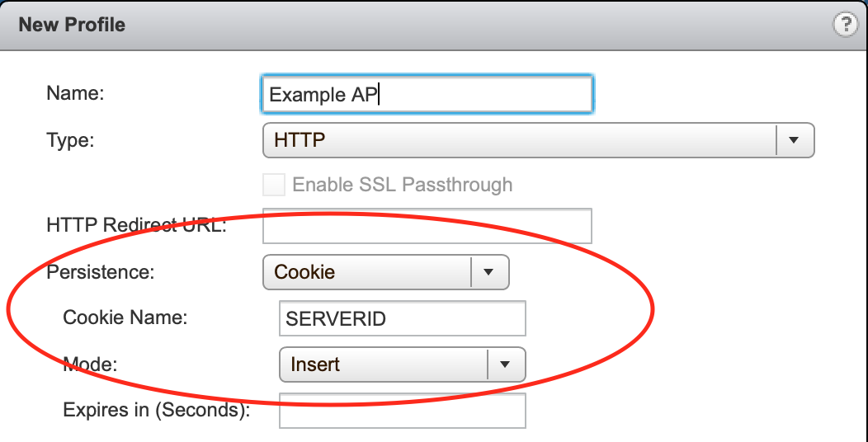Click the Type: label
Image resolution: width=868 pixels, height=442 pixels.
[71, 140]
